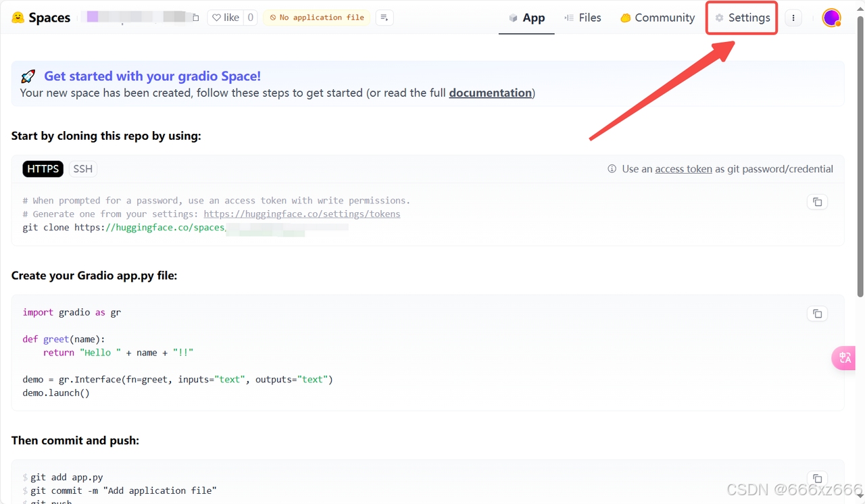
Task: Click 'Then commit and push:' heading
Action: pos(75,440)
